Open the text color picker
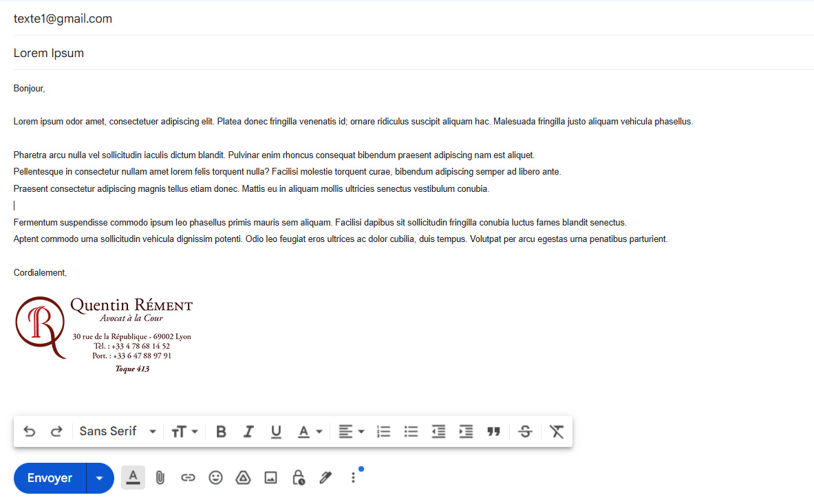 310,432
